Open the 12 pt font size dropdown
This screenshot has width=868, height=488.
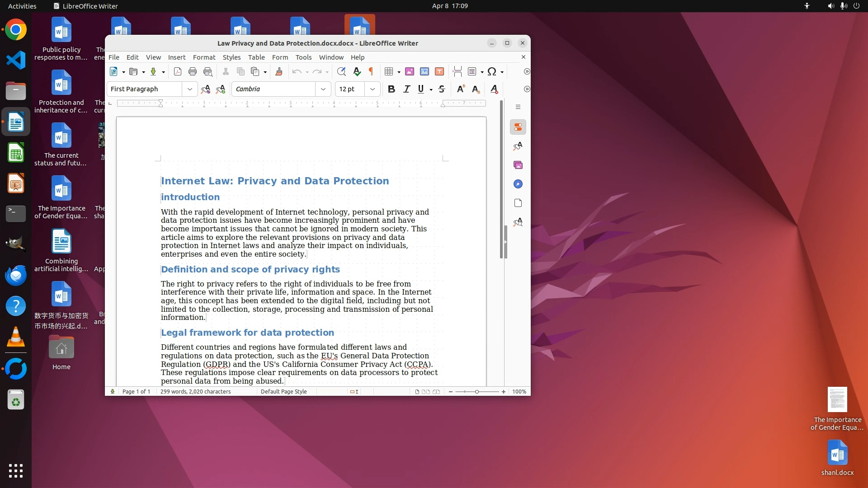(x=373, y=89)
